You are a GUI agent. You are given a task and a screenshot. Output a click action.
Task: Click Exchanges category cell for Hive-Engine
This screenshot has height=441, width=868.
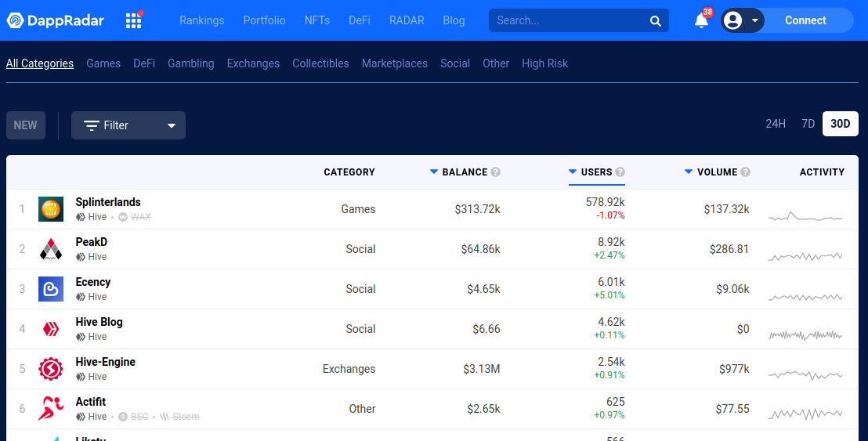point(349,368)
